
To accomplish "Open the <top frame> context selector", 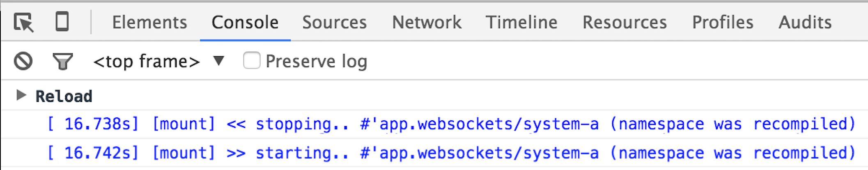I will point(146,62).
